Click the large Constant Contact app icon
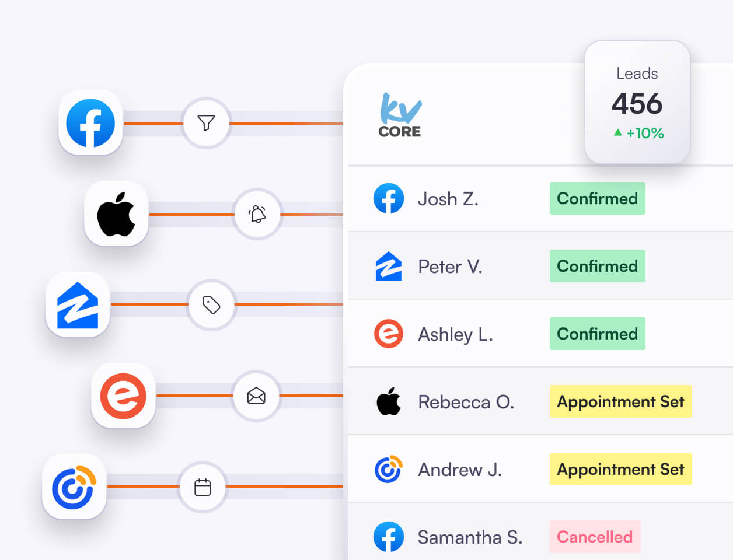Image resolution: width=733 pixels, height=560 pixels. coord(74,487)
